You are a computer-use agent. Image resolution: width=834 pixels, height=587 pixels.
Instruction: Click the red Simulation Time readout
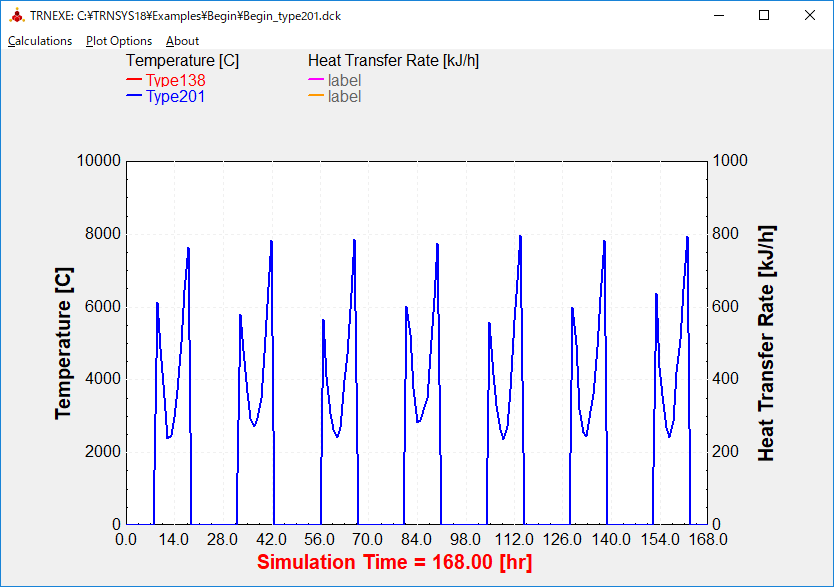[x=394, y=562]
